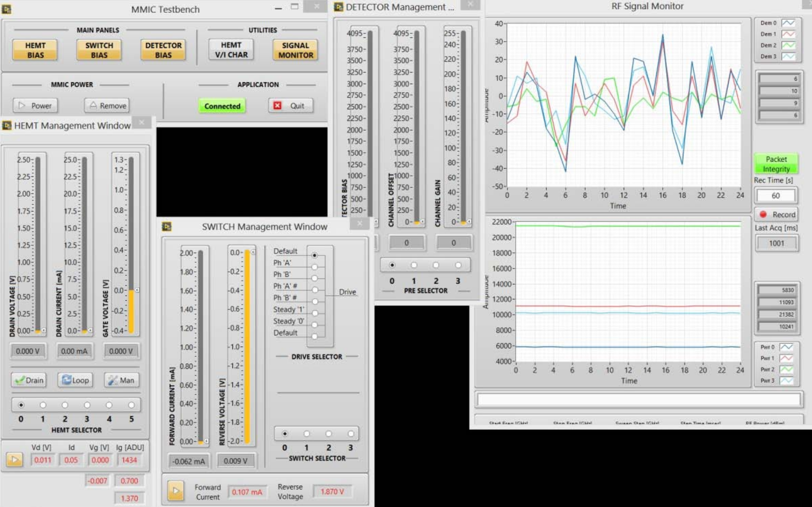812x507 pixels.
Task: Select Ph 'A' drive radio option
Action: click(x=315, y=267)
